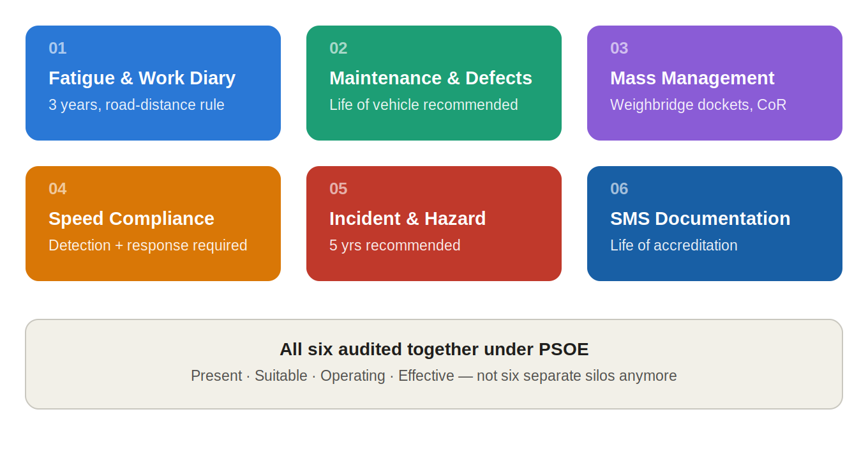The image size is (868, 460).
Task: Click 'Life of vehicle recommended' subtitle
Action: click(x=424, y=105)
